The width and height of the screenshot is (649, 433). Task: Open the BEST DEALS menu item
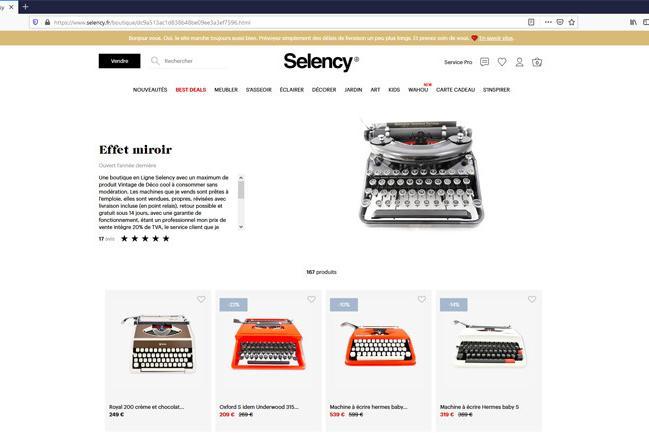coord(191,90)
